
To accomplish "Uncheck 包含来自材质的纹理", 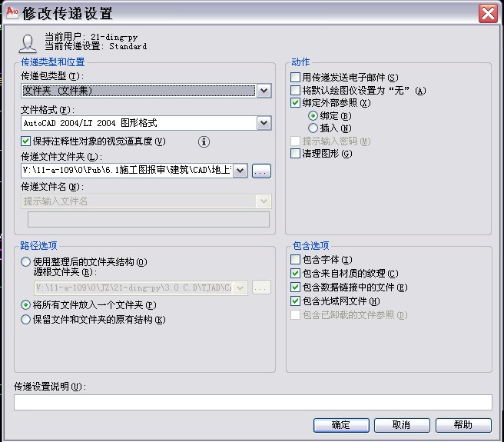I will [x=295, y=274].
